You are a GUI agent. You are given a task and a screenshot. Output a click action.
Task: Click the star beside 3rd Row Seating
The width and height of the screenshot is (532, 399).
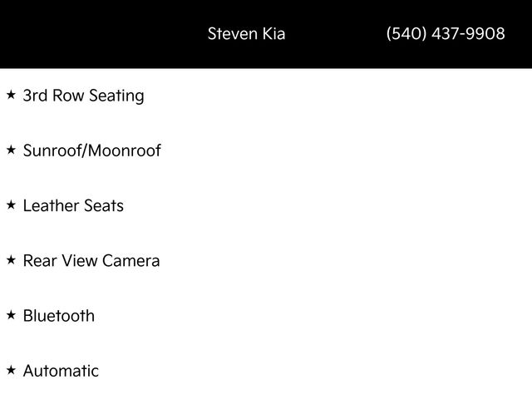pos(11,96)
